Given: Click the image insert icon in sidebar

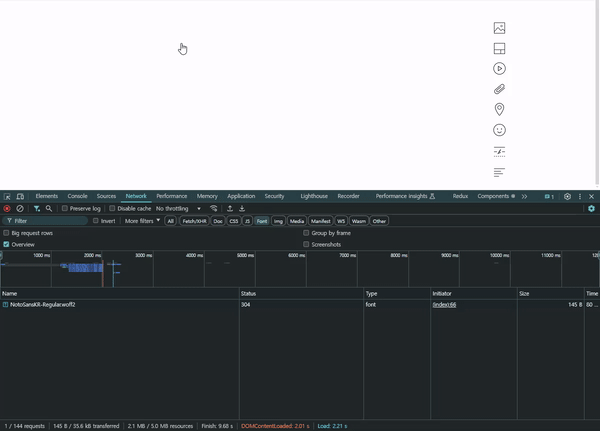Looking at the screenshot, I should (499, 28).
